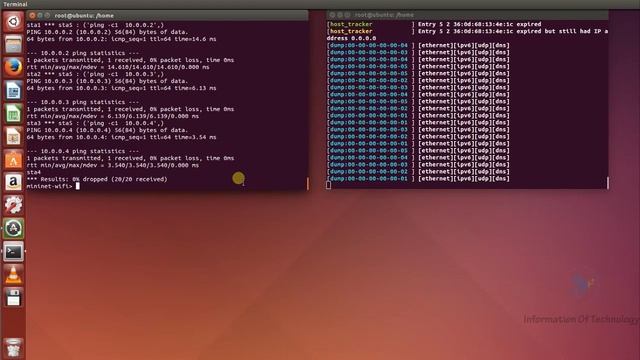Maximize the left terminal window
The height and width of the screenshot is (360, 640).
click(x=47, y=16)
